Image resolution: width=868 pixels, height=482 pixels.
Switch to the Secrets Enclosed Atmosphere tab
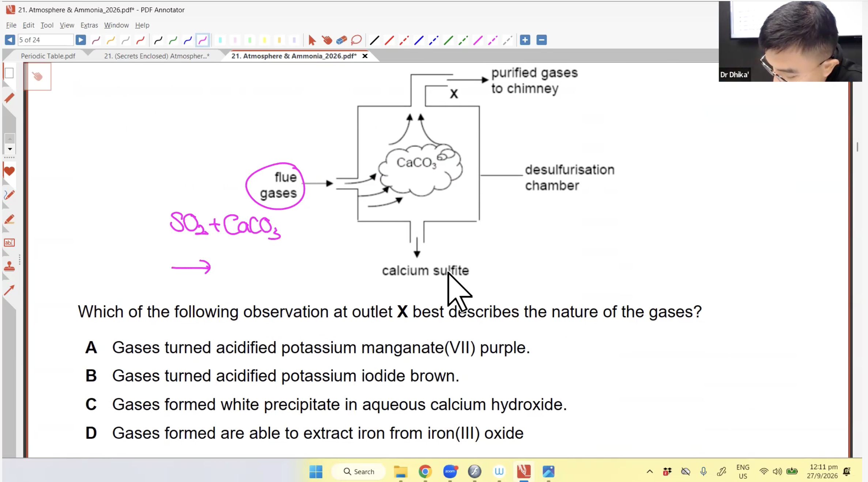click(156, 56)
